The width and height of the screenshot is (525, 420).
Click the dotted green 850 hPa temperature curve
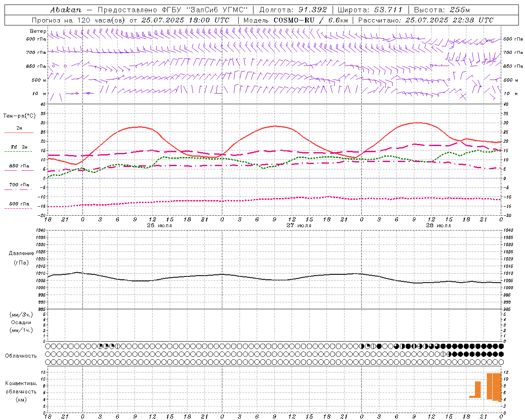[x=274, y=165]
